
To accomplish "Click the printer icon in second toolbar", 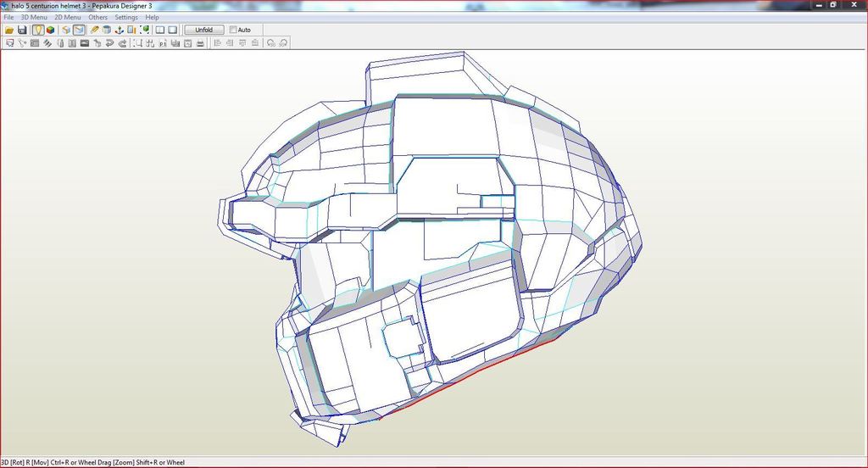I will [x=200, y=42].
